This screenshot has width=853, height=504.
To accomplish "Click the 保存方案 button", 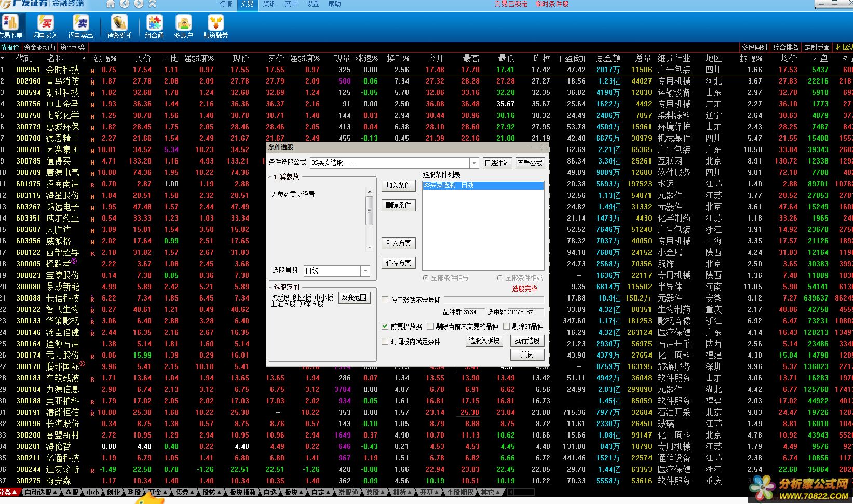I will (398, 263).
